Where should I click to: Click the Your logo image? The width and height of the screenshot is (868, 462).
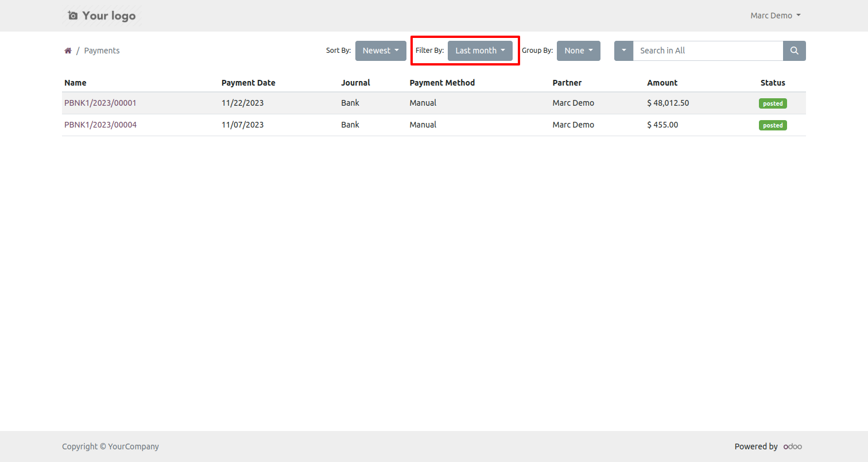[102, 16]
